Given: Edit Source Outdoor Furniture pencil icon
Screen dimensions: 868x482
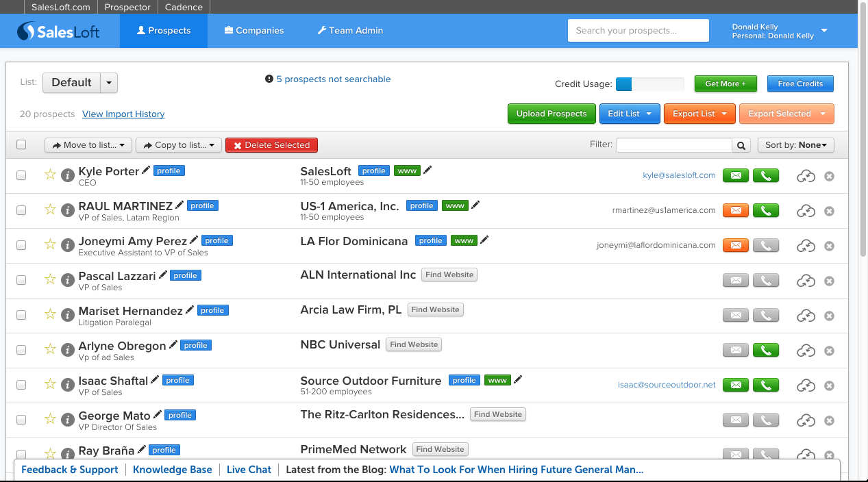Looking at the screenshot, I should click(518, 379).
